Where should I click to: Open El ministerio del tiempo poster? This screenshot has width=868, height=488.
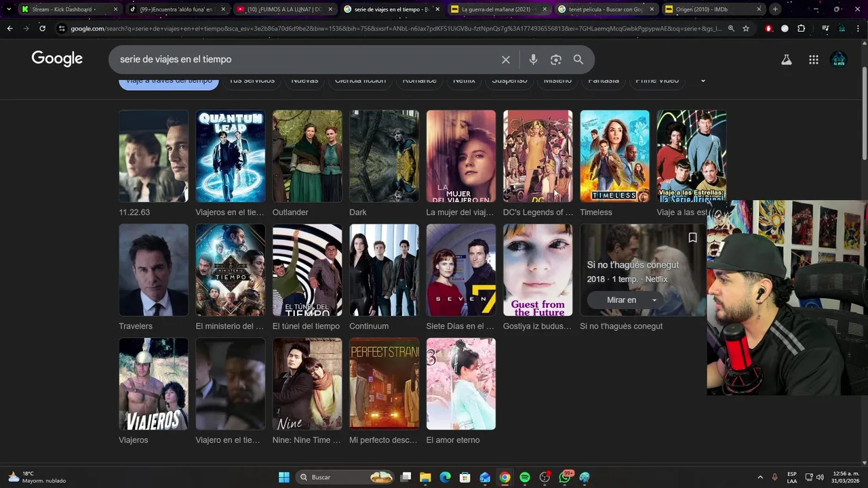[231, 270]
